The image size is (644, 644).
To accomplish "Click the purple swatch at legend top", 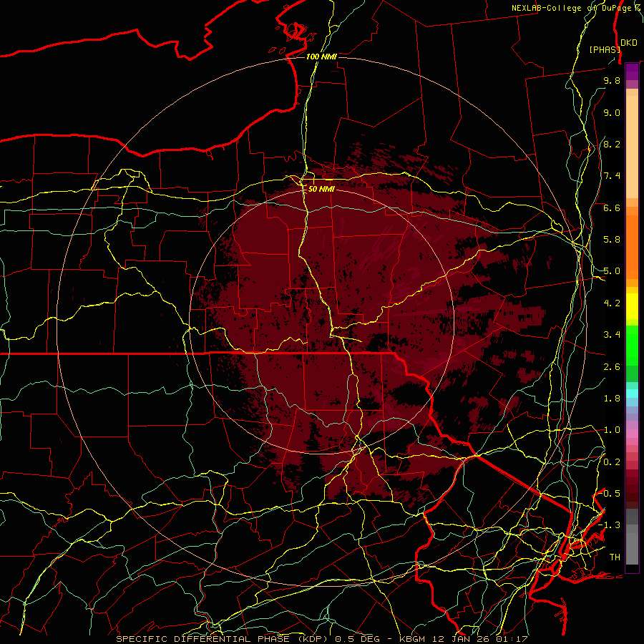I will click(x=632, y=72).
